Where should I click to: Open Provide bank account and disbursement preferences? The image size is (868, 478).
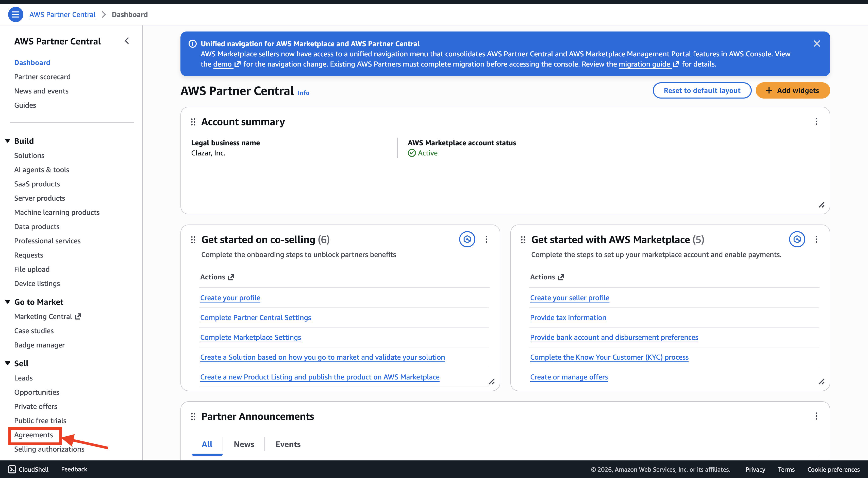(614, 338)
